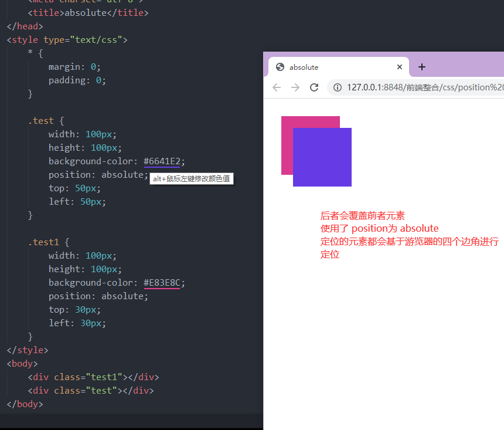504x430 pixels.
Task: Click the alt+鼠标左键修改颜色值 tooltip
Action: coord(192,178)
